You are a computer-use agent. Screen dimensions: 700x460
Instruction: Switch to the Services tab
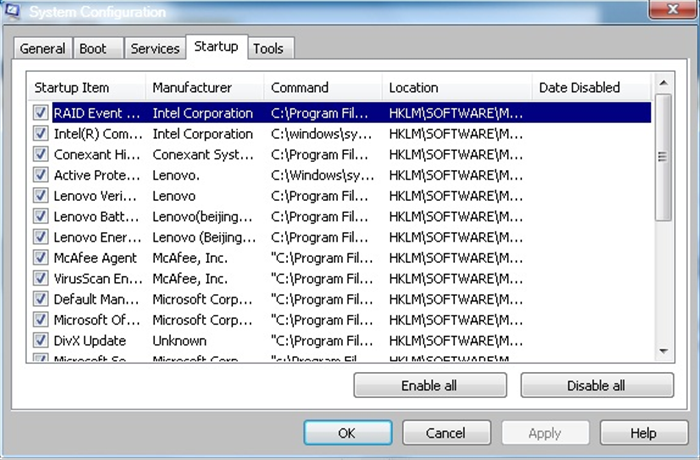pyautogui.click(x=155, y=48)
